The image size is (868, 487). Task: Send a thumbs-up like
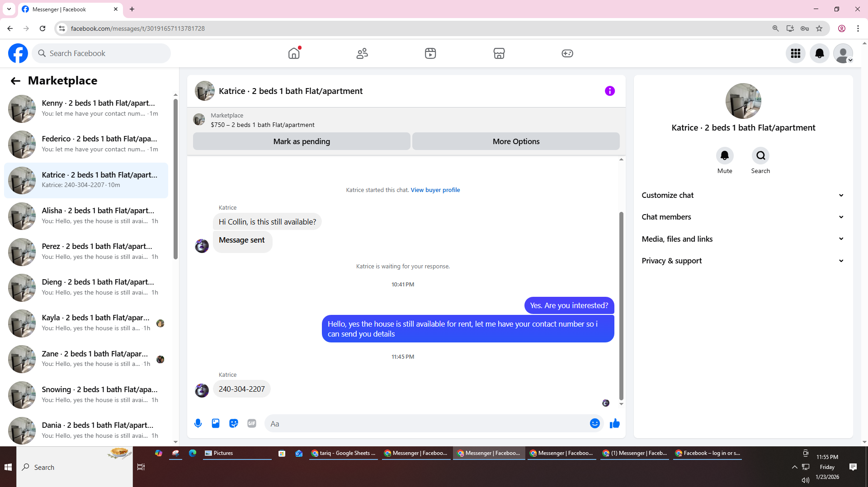pyautogui.click(x=615, y=423)
